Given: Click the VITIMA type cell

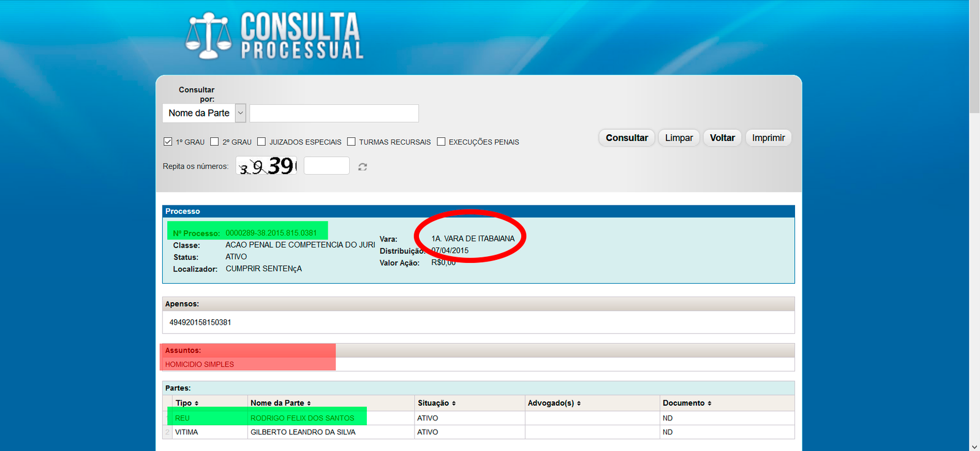Looking at the screenshot, I should [210, 432].
